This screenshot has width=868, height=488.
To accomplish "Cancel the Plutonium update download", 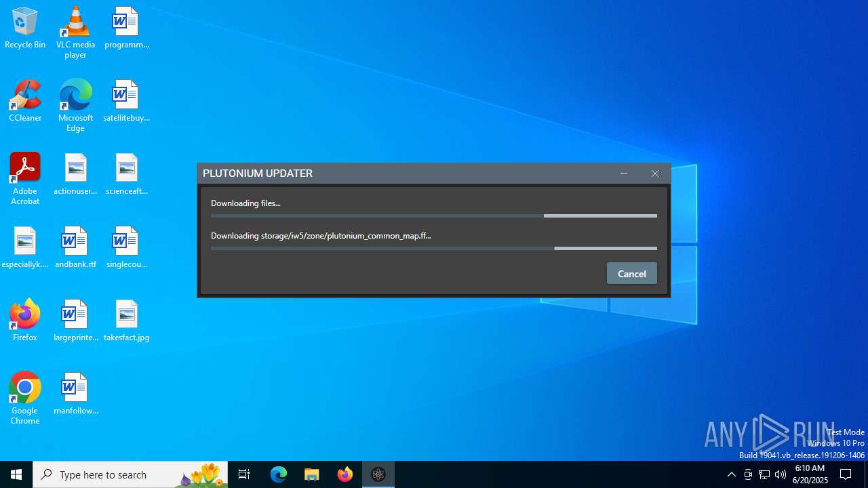I will pyautogui.click(x=631, y=274).
